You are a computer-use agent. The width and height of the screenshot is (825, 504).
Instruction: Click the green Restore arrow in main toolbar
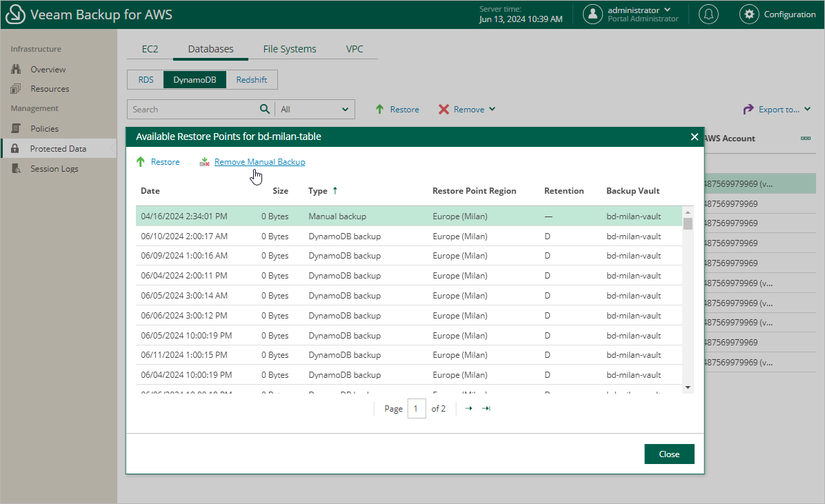379,109
